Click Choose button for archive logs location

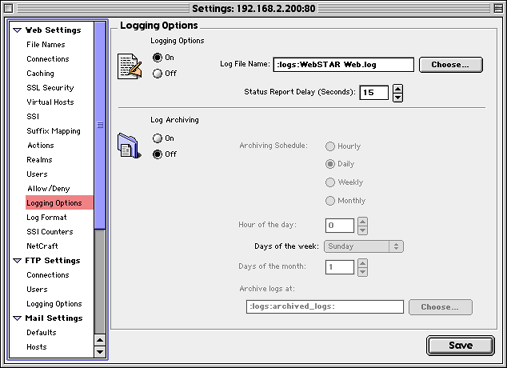(x=440, y=307)
